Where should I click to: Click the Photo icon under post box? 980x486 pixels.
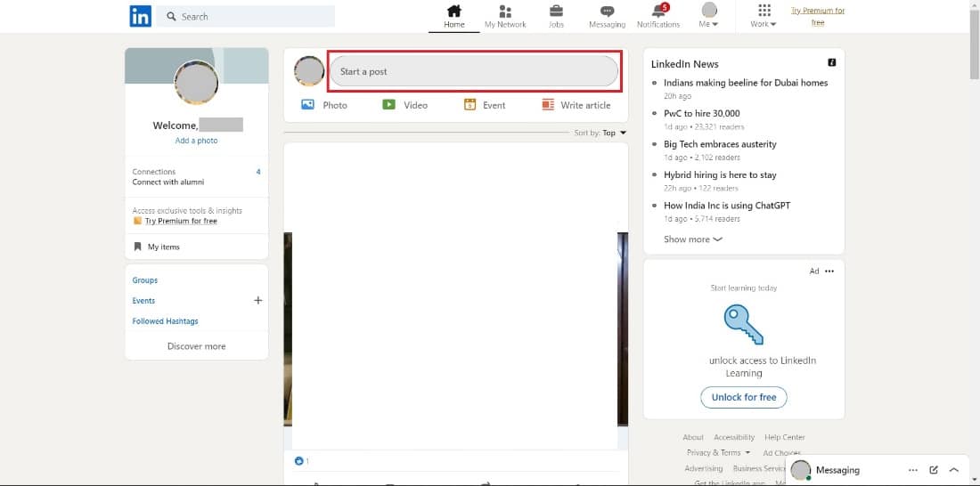click(x=307, y=105)
